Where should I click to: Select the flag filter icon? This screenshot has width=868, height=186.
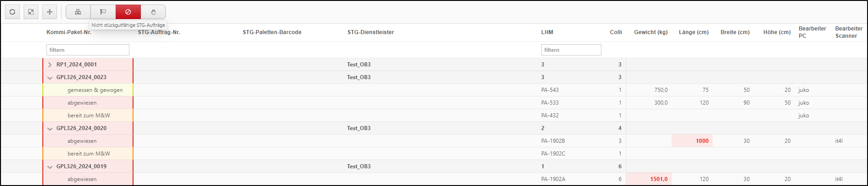click(103, 12)
